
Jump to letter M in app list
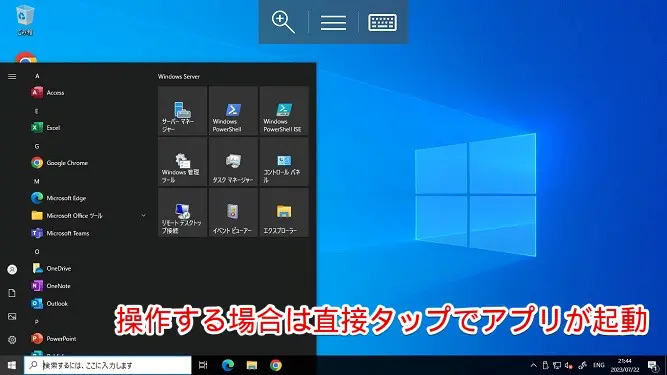pos(37,181)
